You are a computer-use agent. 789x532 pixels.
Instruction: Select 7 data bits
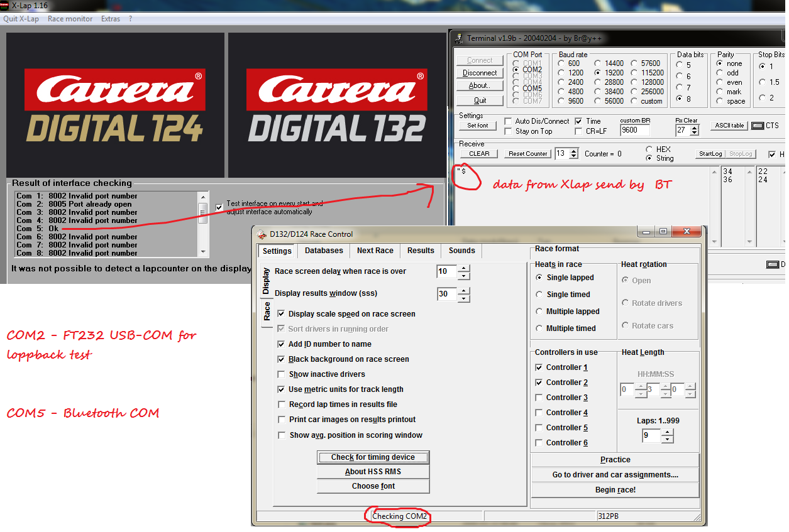click(x=680, y=88)
